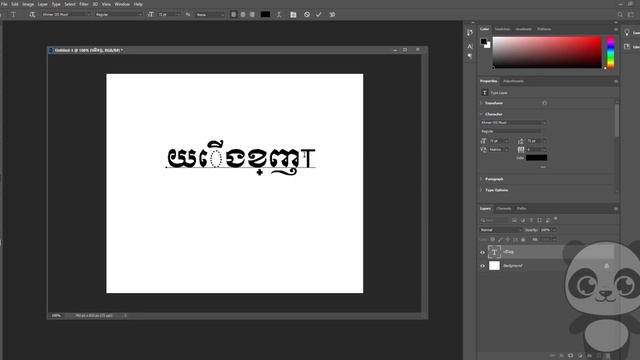
Task: Click the Create warped text icon
Action: click(x=279, y=14)
